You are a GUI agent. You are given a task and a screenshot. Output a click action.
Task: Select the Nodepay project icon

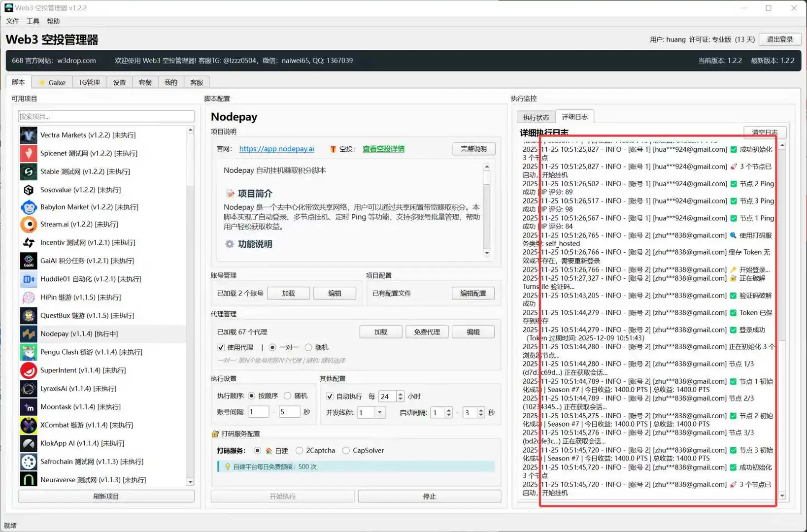[29, 333]
